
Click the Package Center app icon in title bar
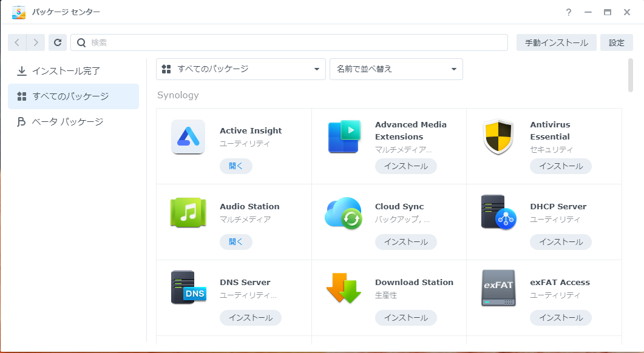point(18,12)
